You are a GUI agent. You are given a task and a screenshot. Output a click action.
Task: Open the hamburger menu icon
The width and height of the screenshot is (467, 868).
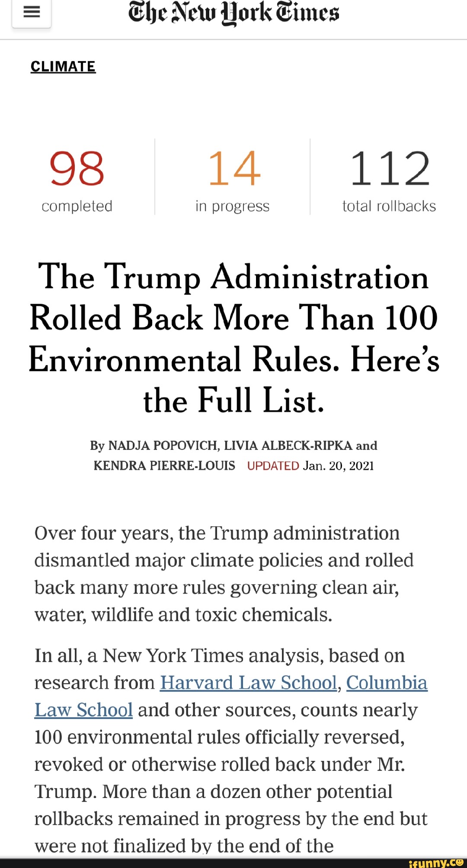click(x=32, y=12)
